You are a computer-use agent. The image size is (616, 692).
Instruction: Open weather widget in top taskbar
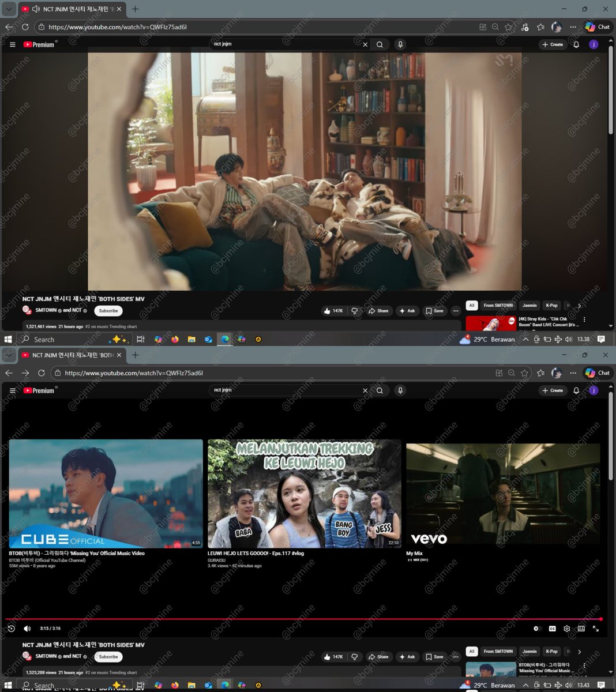pyautogui.click(x=487, y=340)
